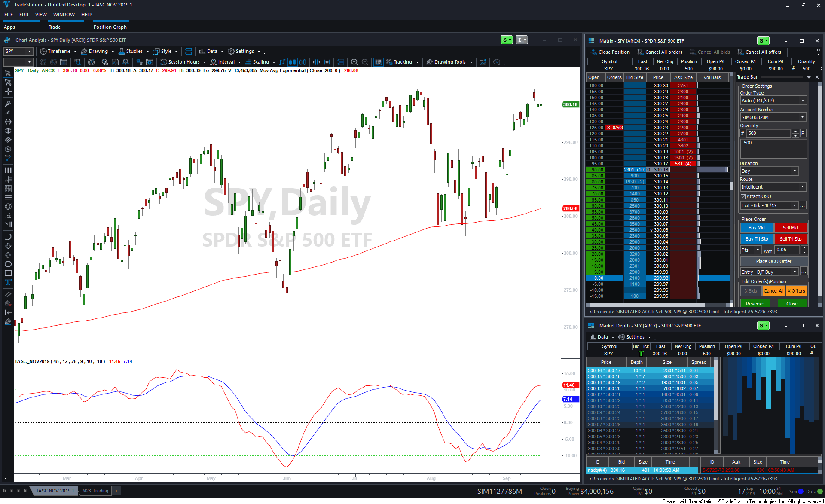Click Close Position in Matrix toolbar
The image size is (825, 504).
(x=610, y=52)
